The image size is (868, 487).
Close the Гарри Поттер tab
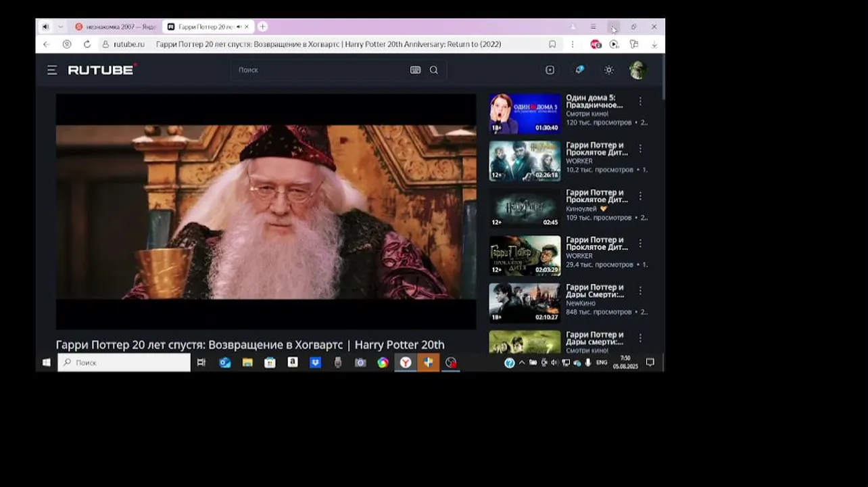[x=247, y=27]
